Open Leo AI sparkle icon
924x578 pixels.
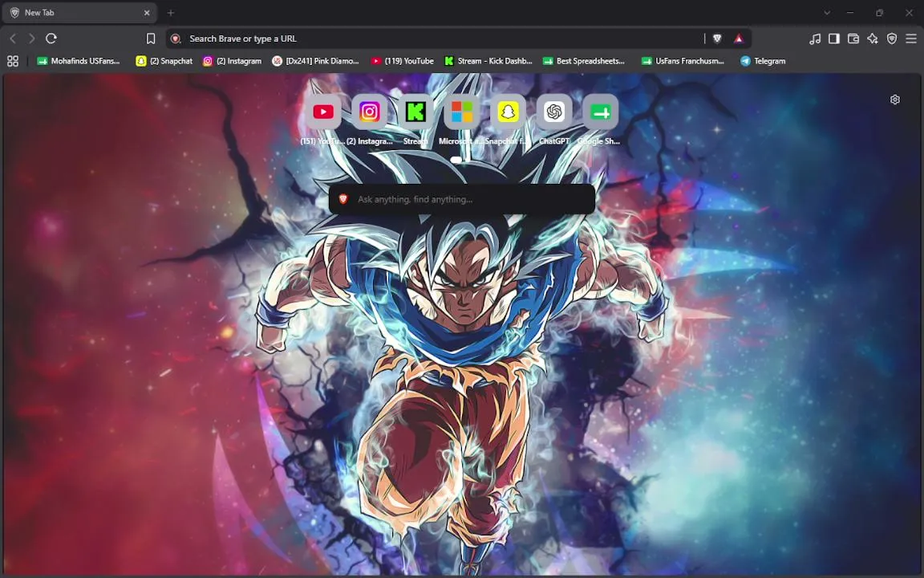pyautogui.click(x=873, y=39)
